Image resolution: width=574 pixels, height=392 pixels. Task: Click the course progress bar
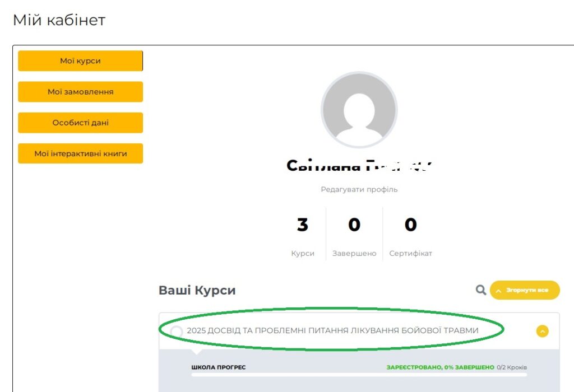pyautogui.click(x=359, y=375)
